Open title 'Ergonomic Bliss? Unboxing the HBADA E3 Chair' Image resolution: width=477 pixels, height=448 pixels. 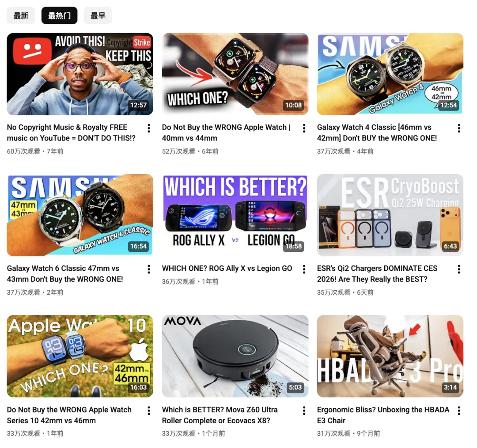(383, 415)
